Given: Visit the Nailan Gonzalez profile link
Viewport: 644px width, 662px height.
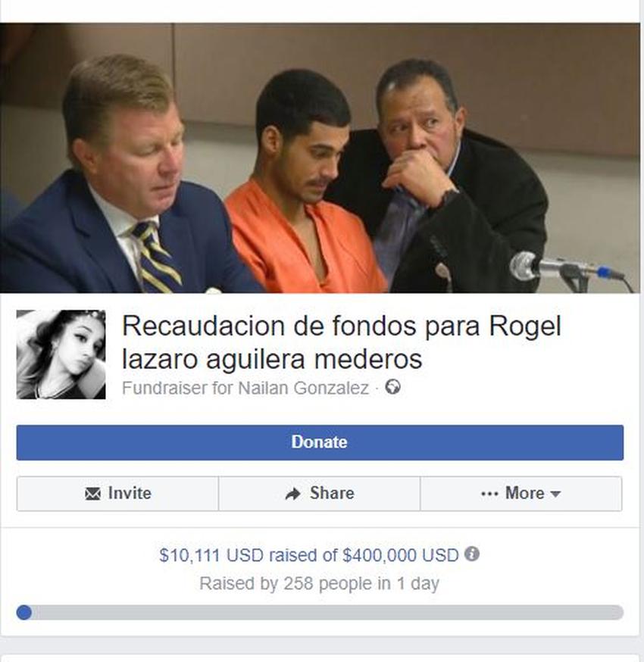Looking at the screenshot, I should 304,388.
